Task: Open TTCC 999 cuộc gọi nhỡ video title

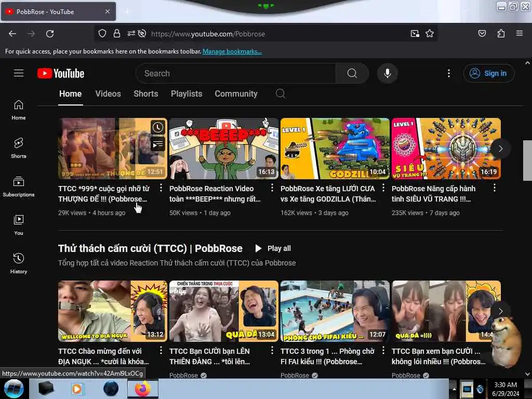Action: click(104, 194)
